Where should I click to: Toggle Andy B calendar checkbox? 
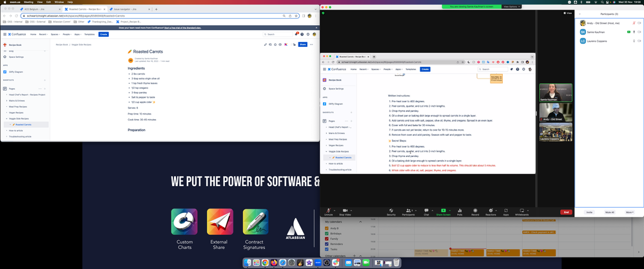click(327, 228)
